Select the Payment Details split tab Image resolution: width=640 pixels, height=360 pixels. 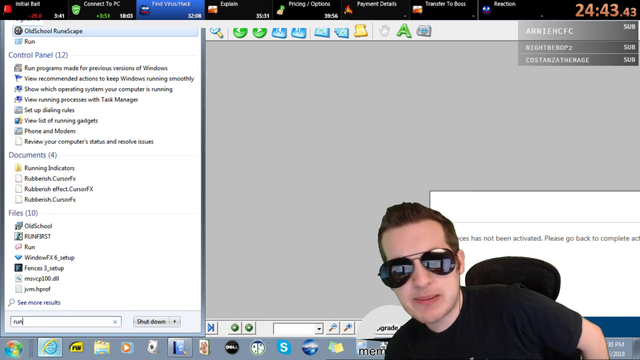(375, 10)
